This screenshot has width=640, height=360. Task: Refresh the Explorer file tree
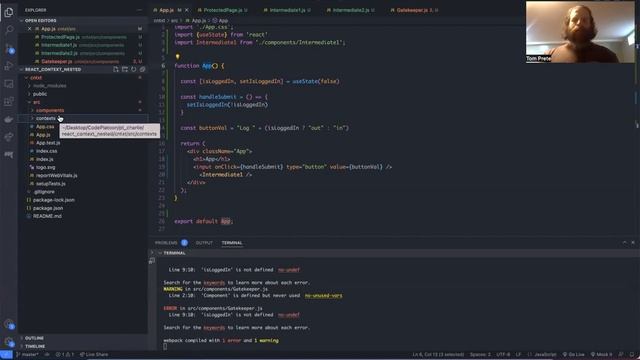click(133, 69)
